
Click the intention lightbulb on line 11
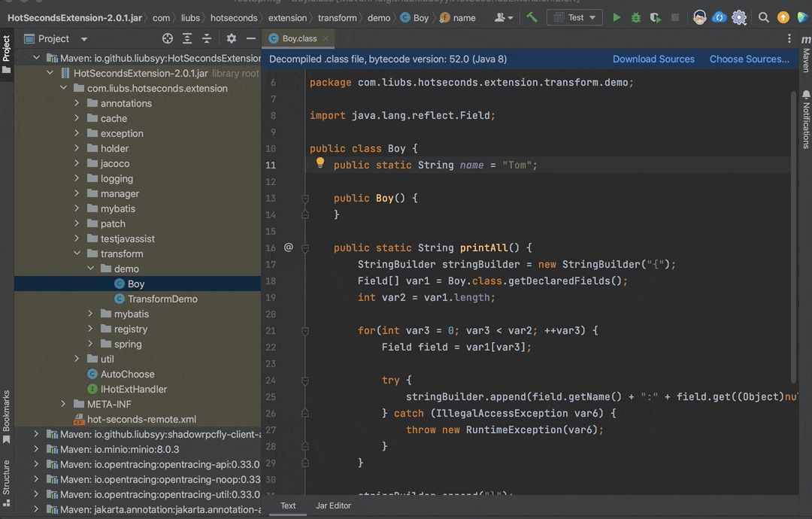320,165
